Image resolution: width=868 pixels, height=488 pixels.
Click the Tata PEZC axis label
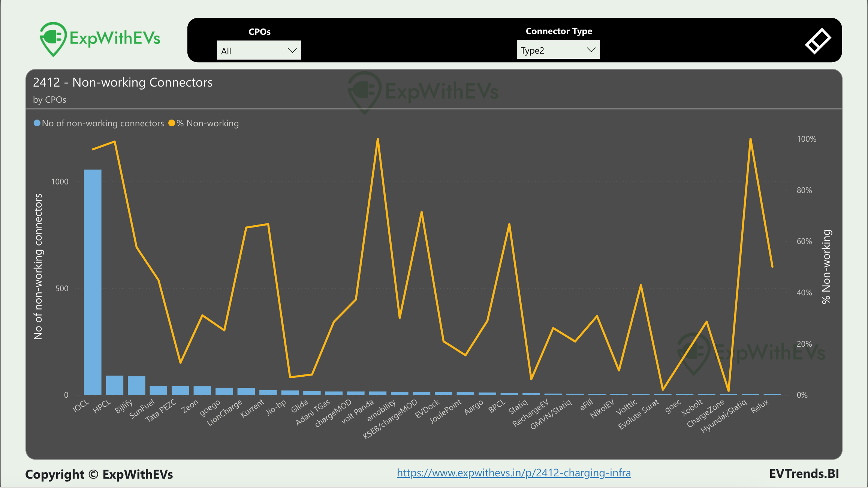(x=161, y=410)
